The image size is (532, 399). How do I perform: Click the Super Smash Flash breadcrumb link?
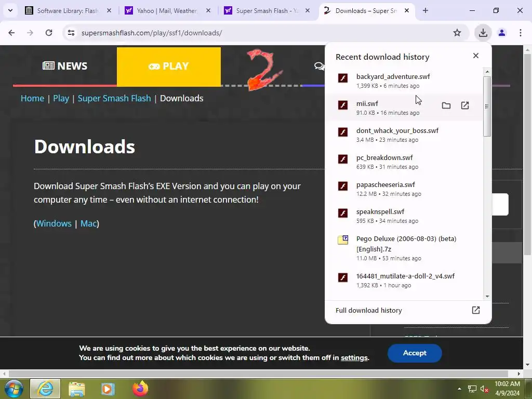click(x=114, y=98)
